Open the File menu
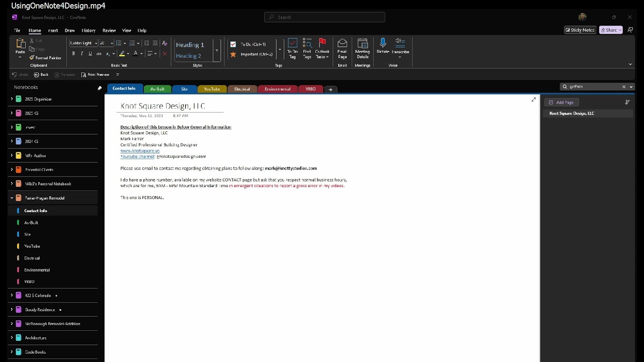The width and height of the screenshot is (644, 362). (x=17, y=31)
